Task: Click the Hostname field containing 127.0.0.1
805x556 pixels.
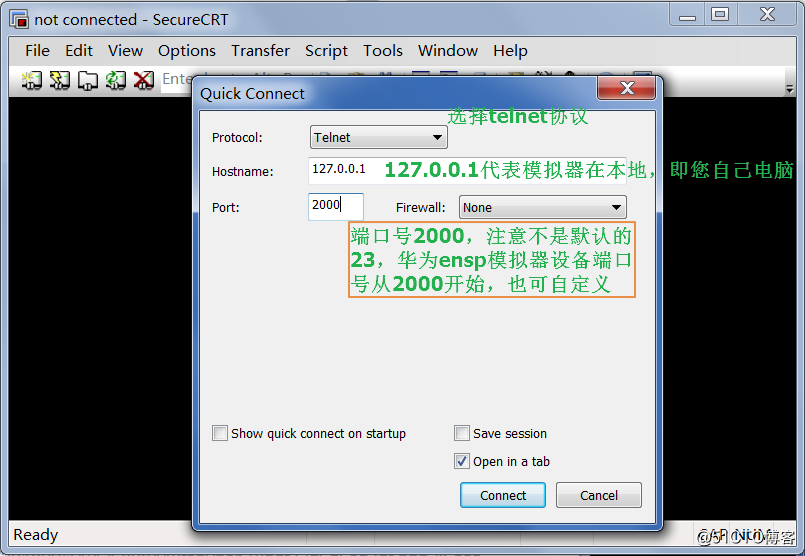Action: [x=467, y=170]
